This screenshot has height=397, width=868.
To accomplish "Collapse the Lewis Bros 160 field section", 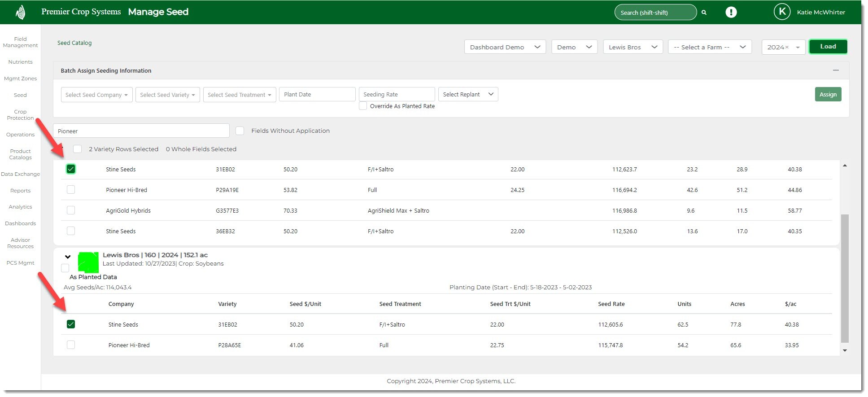I will pos(68,257).
